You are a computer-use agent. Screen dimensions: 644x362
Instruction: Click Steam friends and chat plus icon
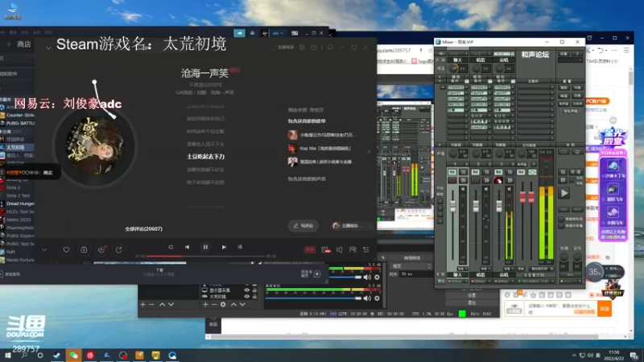pyautogui.click(x=317, y=274)
